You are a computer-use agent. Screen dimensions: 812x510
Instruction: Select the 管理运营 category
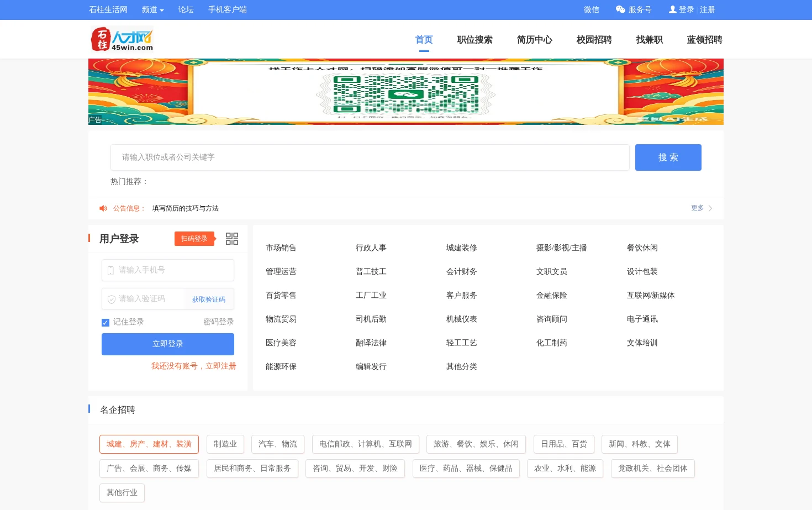tap(281, 271)
